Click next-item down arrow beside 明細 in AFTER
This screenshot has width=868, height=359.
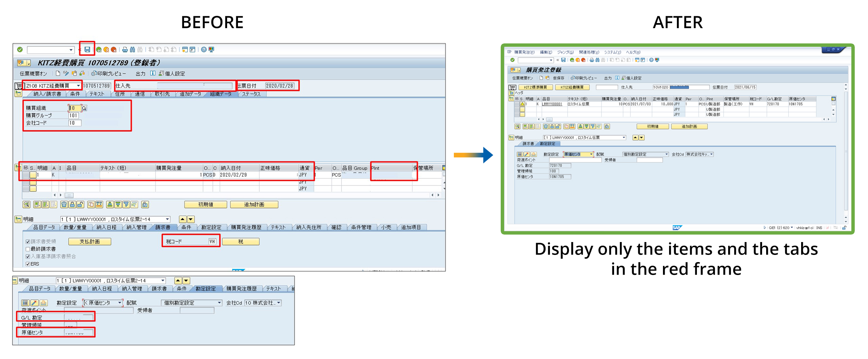coord(642,138)
